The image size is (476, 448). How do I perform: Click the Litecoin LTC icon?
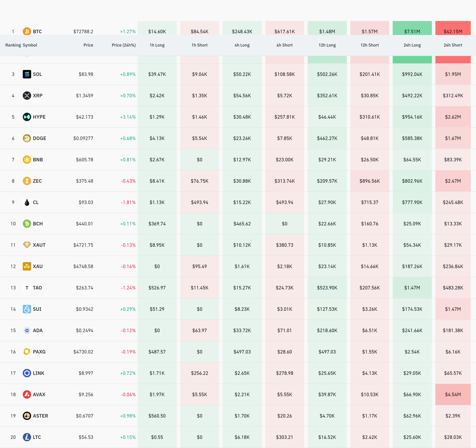[27, 437]
